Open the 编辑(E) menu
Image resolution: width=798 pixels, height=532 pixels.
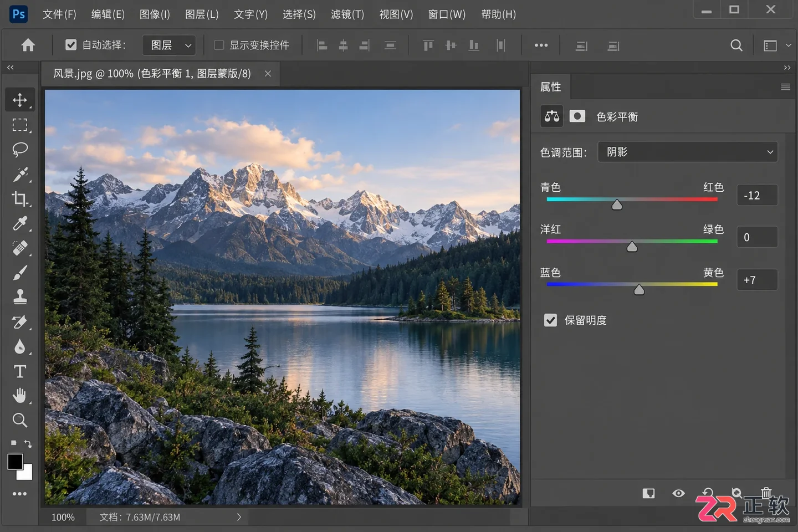coord(108,14)
